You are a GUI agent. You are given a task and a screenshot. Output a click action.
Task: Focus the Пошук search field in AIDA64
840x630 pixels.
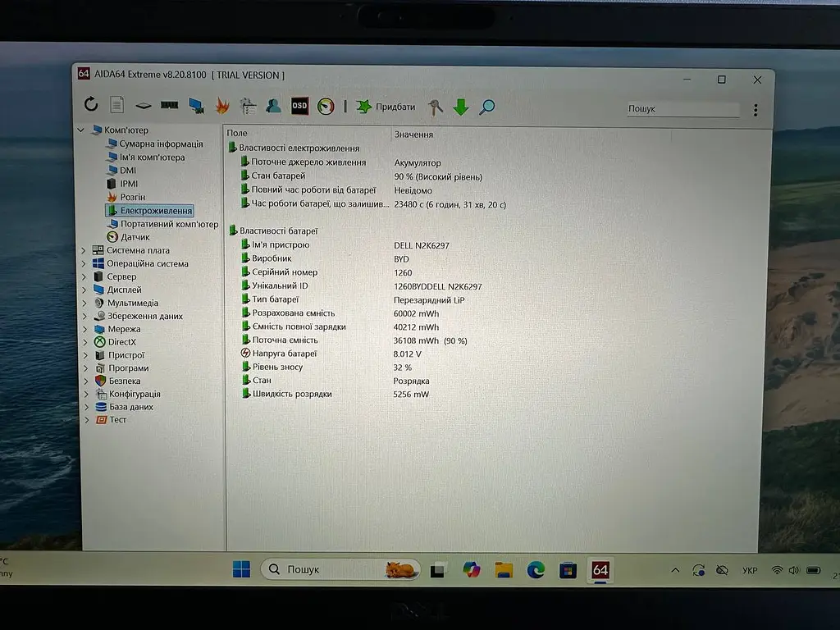coord(682,109)
